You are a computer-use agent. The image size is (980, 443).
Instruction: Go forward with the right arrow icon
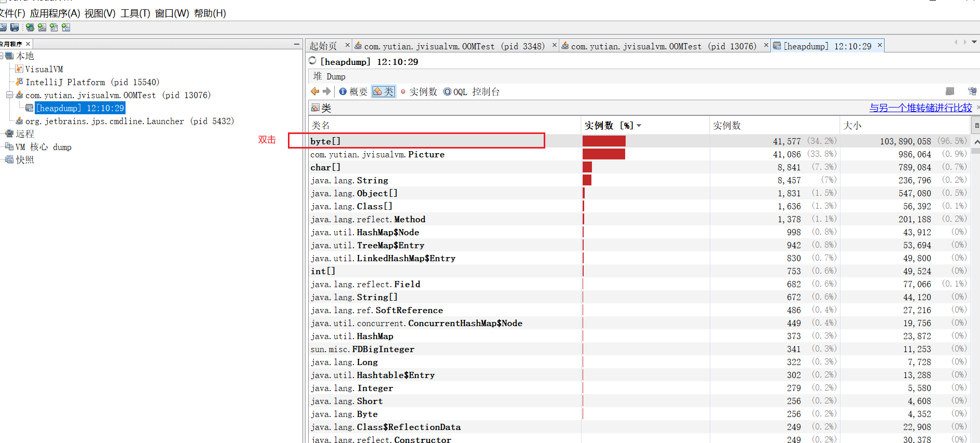coord(327,91)
